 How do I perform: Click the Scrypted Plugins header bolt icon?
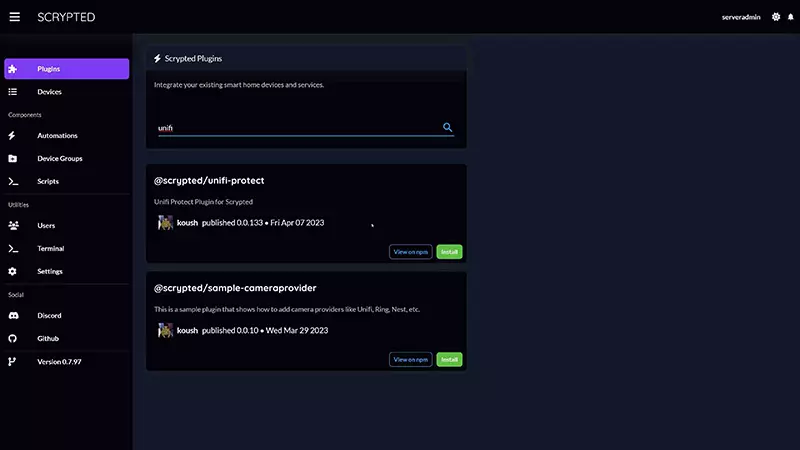(157, 59)
